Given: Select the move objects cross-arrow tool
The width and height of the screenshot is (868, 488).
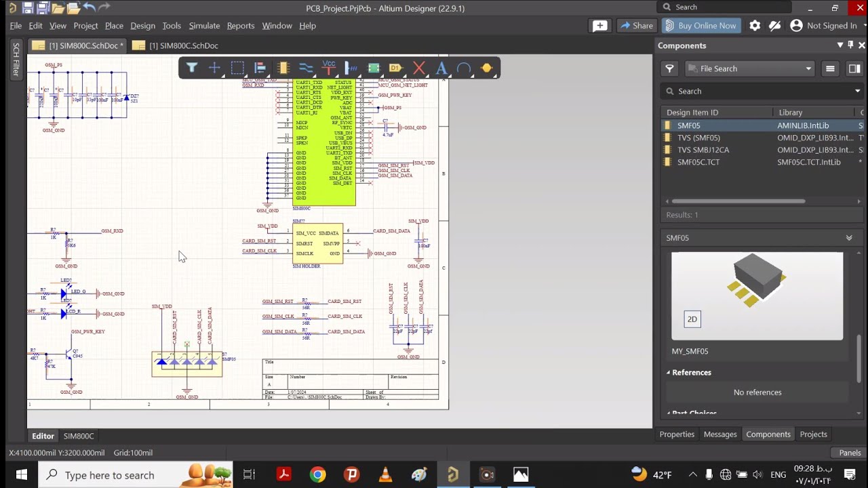Looking at the screenshot, I should coord(214,68).
